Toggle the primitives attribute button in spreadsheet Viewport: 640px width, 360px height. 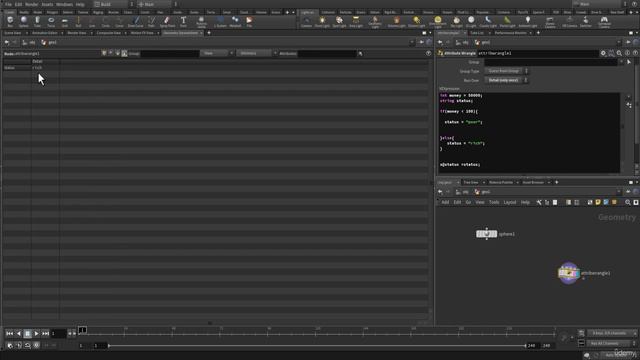[x=118, y=53]
